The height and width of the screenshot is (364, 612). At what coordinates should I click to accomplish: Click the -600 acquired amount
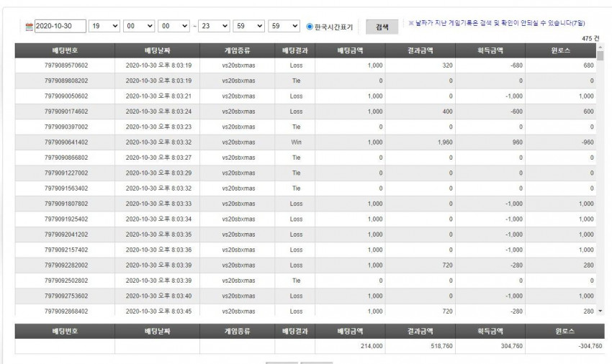tap(516, 112)
